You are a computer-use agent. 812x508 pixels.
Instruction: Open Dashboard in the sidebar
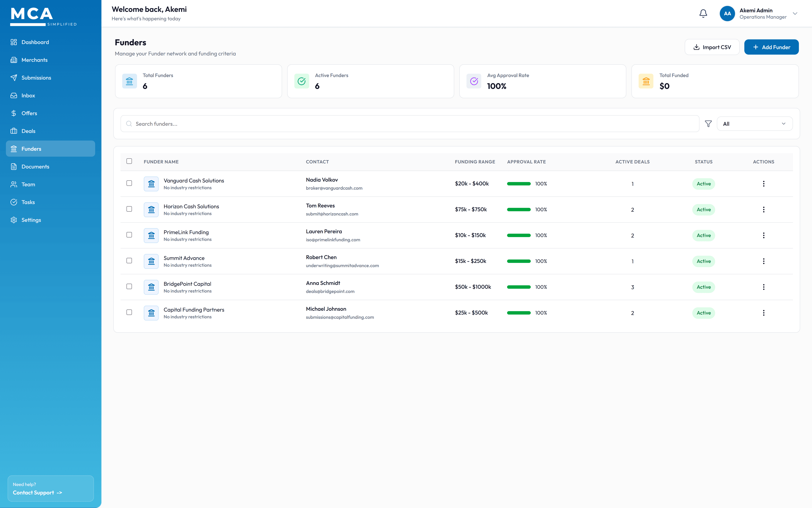click(50, 42)
